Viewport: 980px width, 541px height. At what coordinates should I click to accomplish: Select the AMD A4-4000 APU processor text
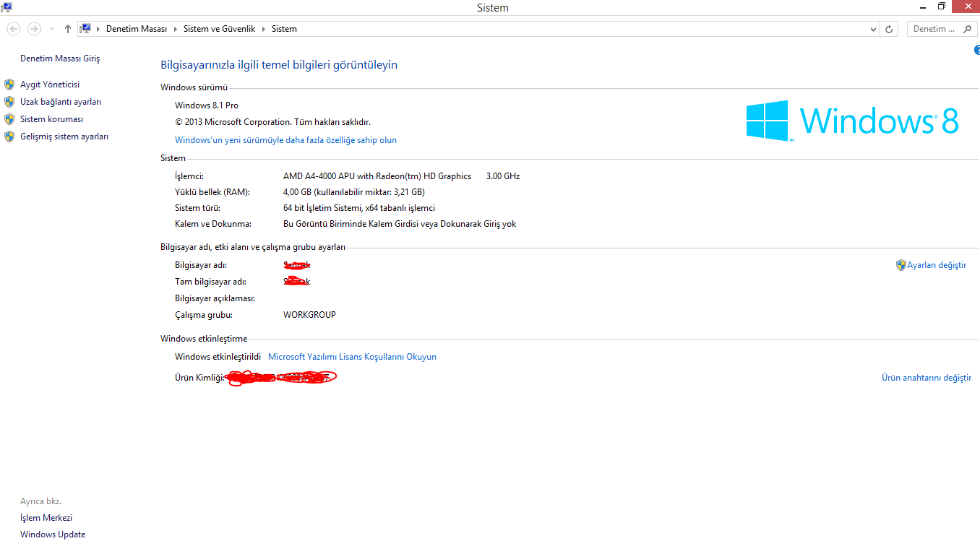coord(377,176)
